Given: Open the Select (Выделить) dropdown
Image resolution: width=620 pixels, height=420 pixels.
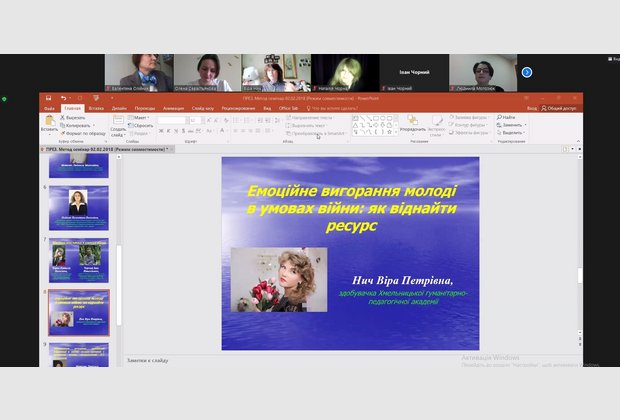Looking at the screenshot, I should 526,132.
